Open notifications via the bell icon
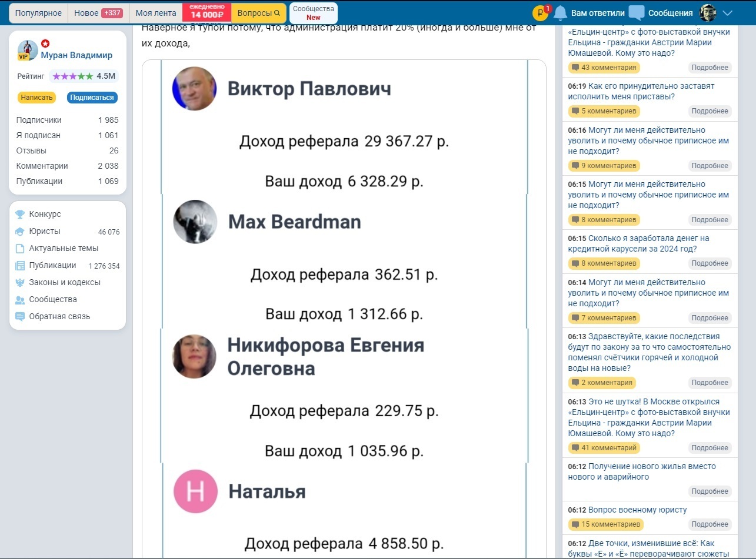This screenshot has width=756, height=559. tap(561, 12)
